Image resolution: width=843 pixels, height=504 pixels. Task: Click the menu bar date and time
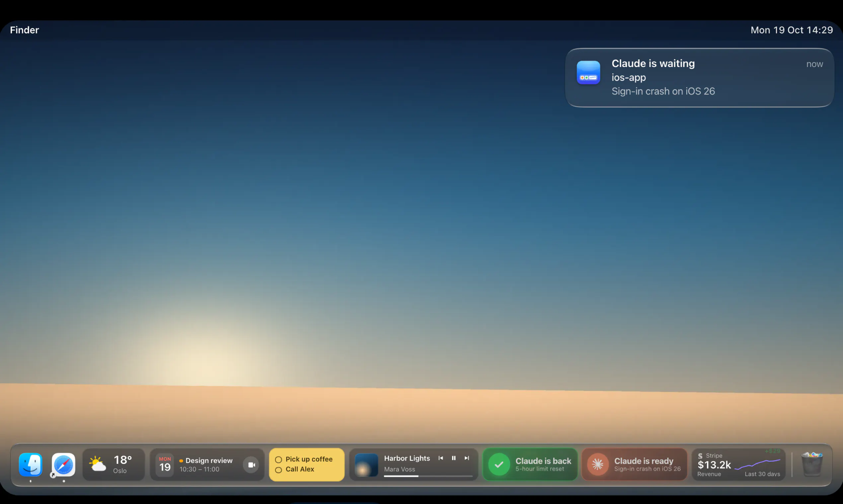[x=792, y=30]
